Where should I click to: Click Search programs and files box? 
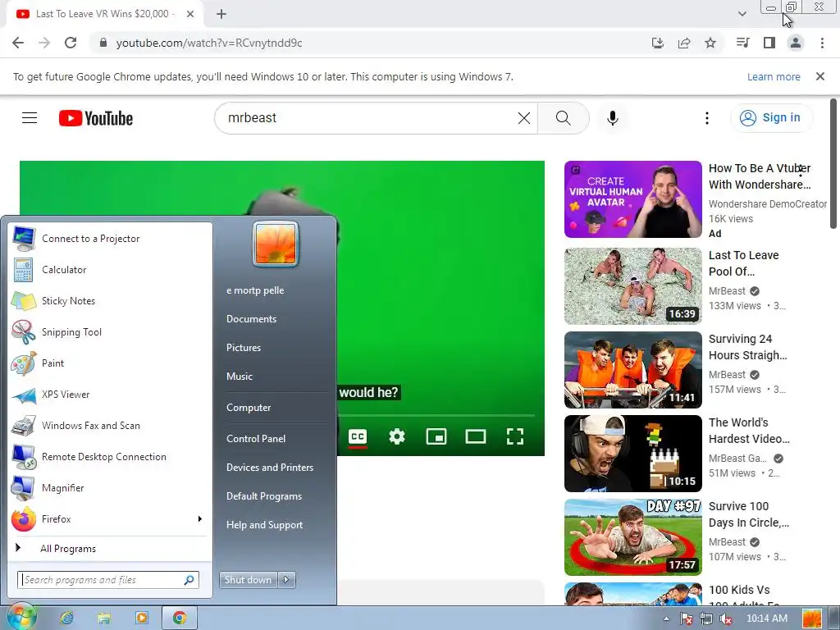(x=107, y=580)
